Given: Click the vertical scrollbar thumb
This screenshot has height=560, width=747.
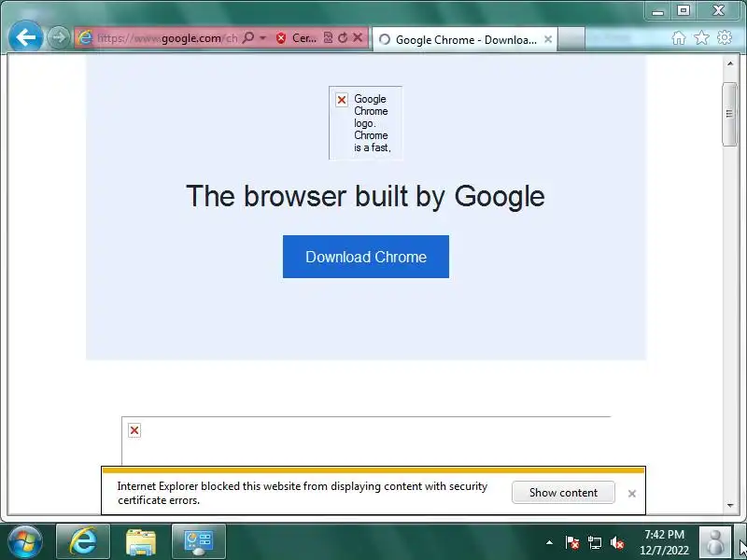Looking at the screenshot, I should point(729,114).
